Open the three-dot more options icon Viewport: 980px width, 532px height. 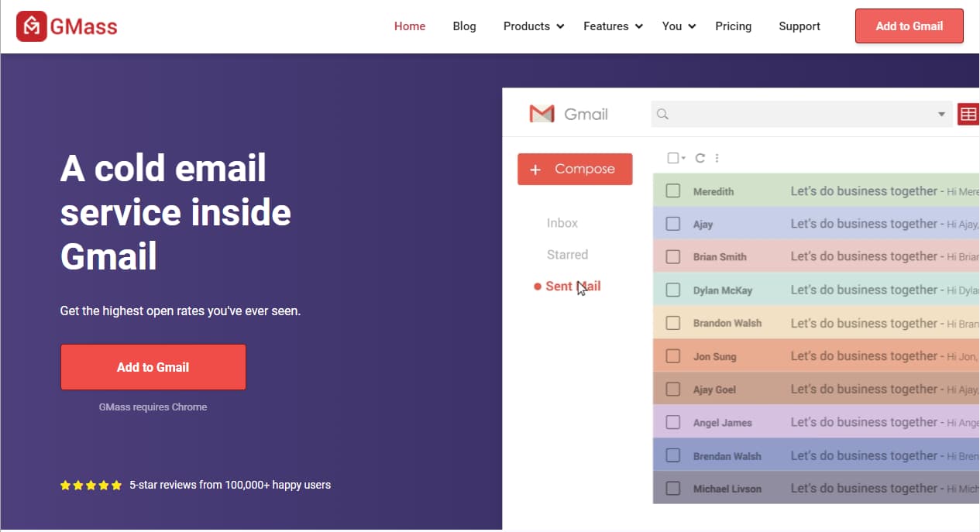pyautogui.click(x=717, y=158)
